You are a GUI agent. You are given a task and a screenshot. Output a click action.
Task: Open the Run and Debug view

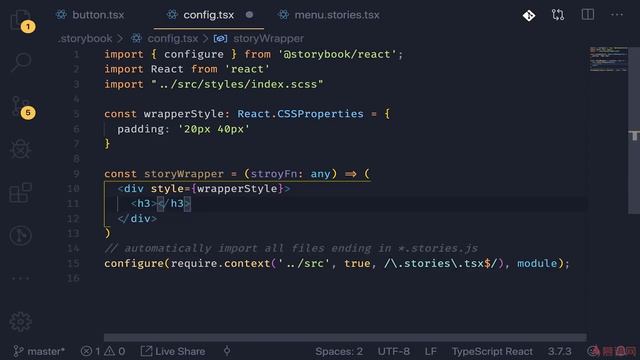coord(20,149)
